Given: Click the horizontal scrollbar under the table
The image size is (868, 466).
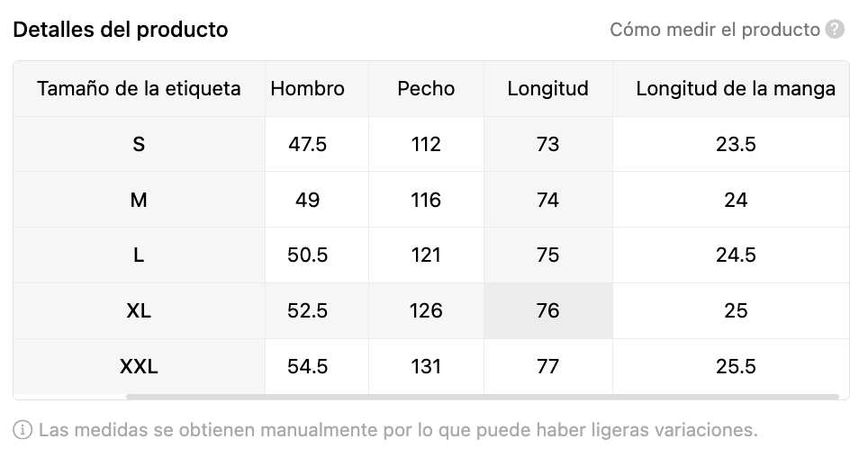Looking at the screenshot, I should pyautogui.click(x=482, y=397).
